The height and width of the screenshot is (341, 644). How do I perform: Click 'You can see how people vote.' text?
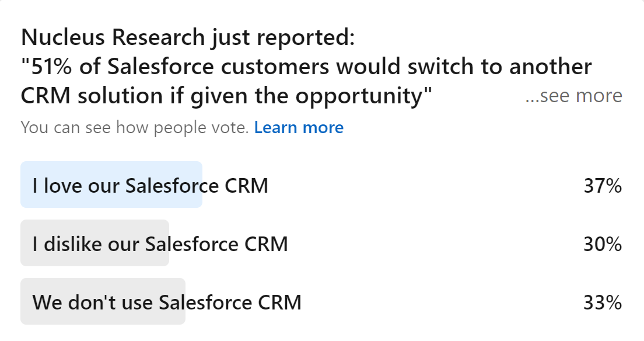coord(135,127)
